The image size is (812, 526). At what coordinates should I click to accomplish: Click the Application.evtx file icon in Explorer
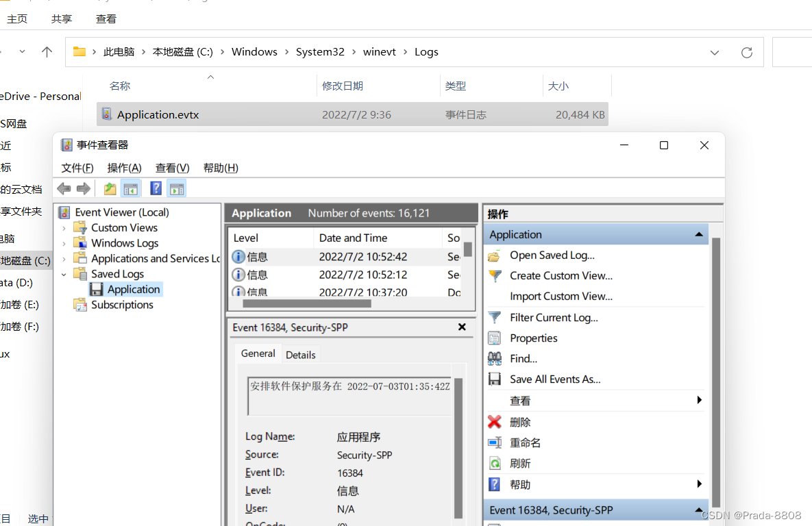click(106, 114)
